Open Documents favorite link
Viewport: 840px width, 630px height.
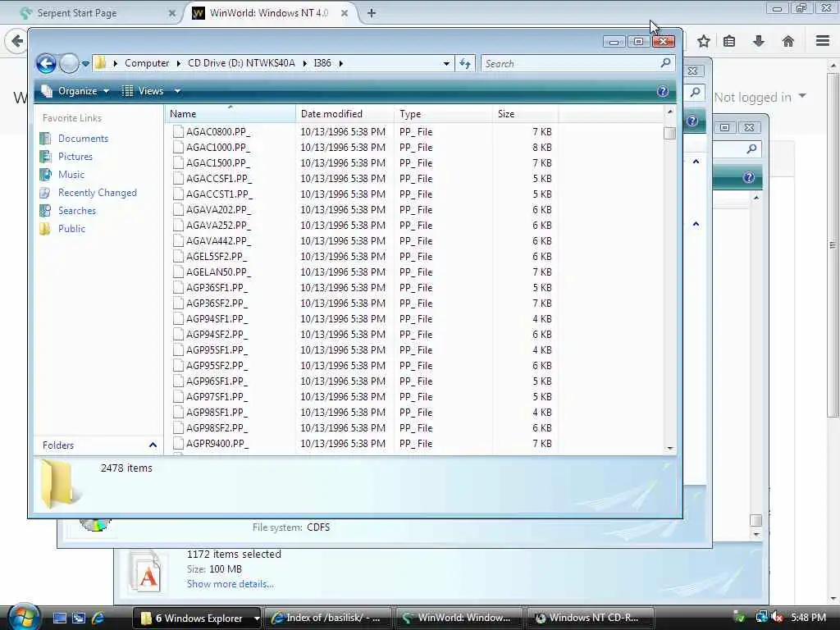[x=83, y=138]
